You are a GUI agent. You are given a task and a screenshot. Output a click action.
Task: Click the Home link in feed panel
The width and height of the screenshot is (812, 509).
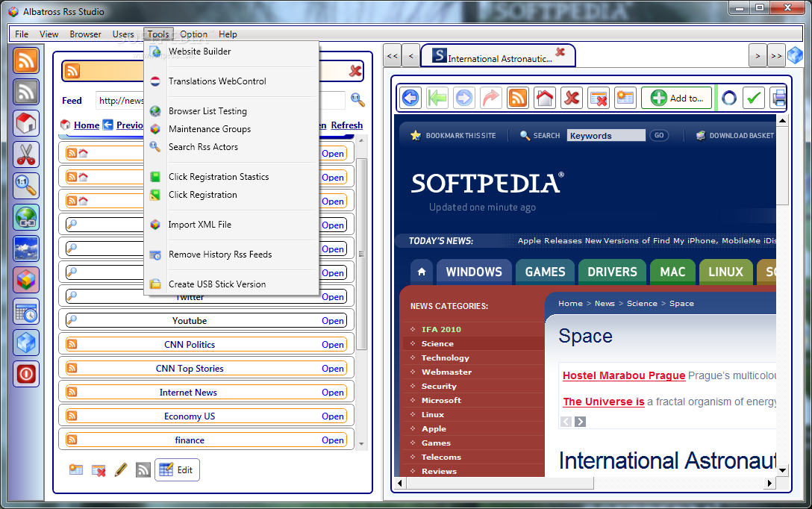point(87,125)
